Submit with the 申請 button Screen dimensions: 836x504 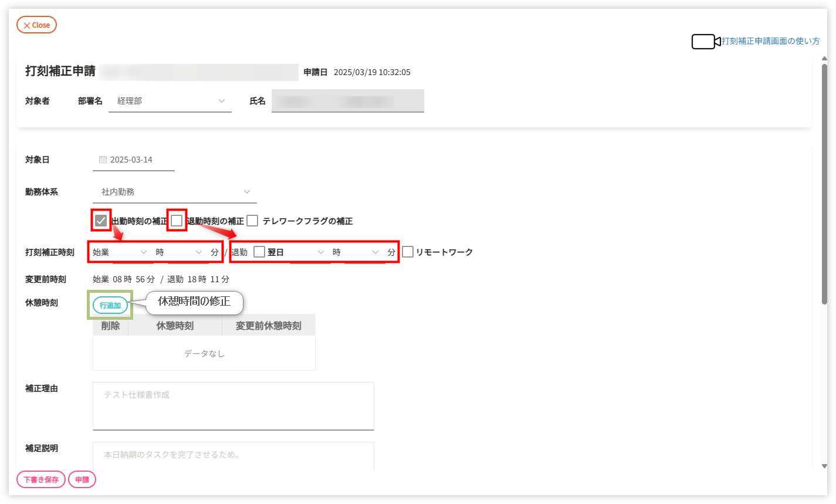point(82,479)
